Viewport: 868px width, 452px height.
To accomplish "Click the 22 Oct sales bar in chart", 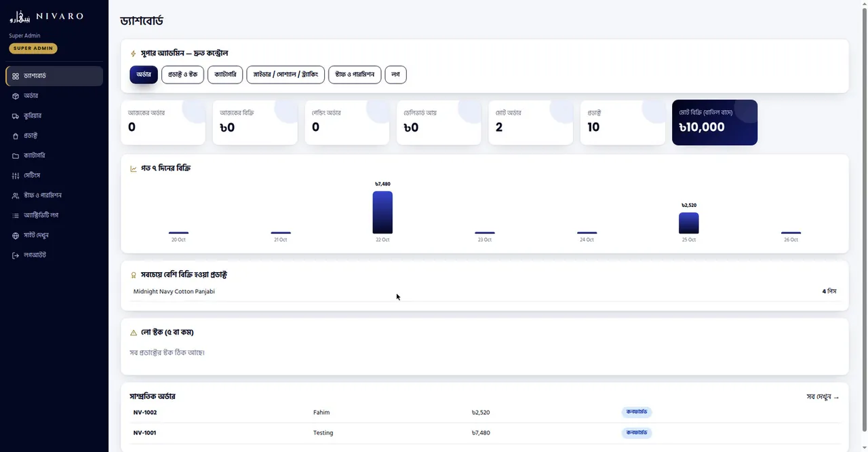I will point(382,212).
